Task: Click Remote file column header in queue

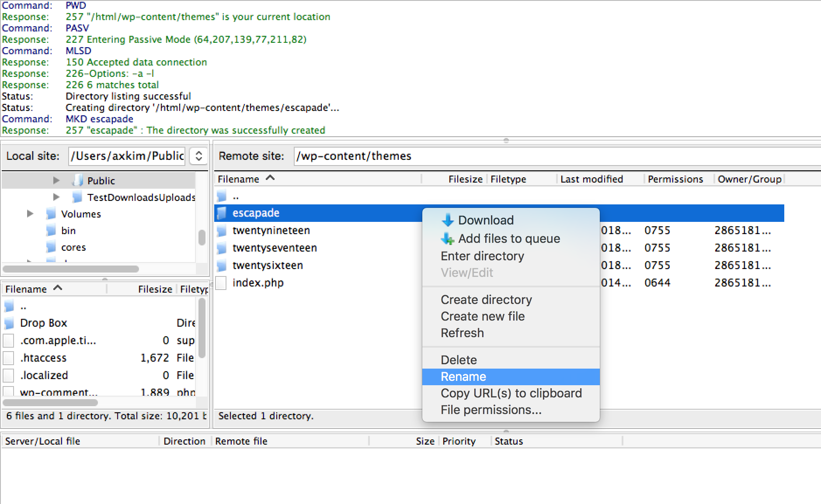Action: (x=290, y=441)
